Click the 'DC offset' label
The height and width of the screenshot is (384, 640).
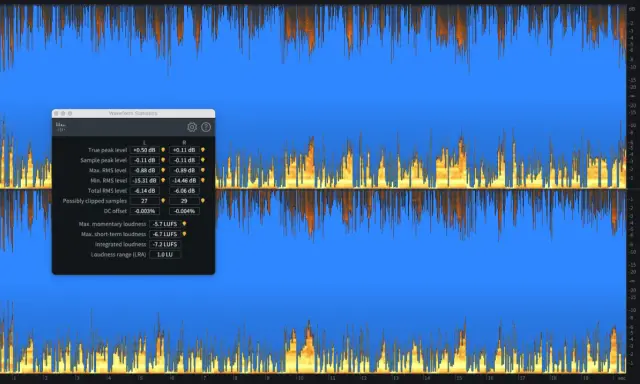[x=116, y=211]
